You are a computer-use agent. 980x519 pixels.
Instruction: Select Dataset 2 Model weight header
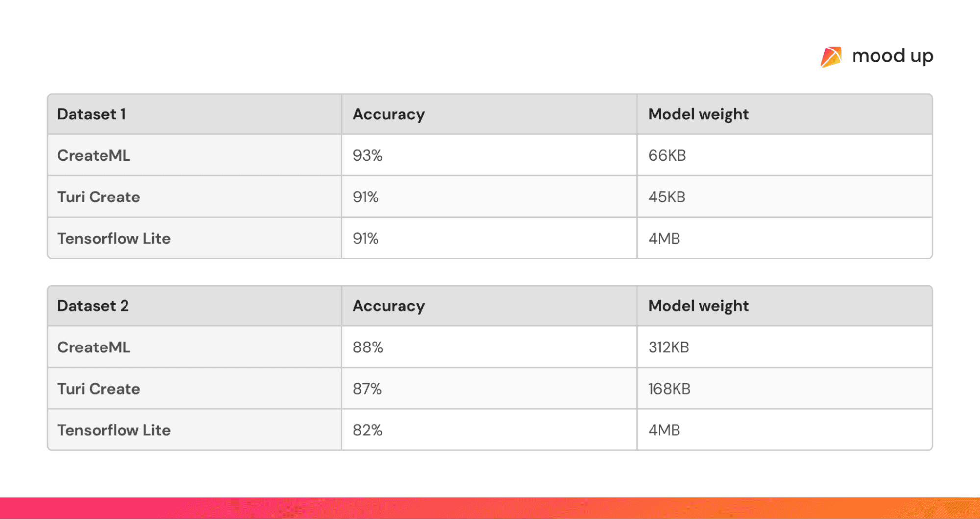(698, 306)
